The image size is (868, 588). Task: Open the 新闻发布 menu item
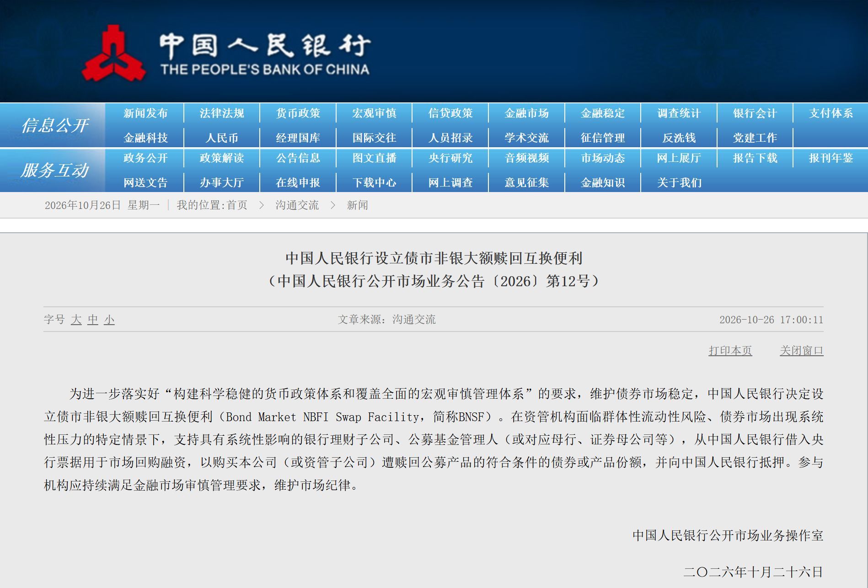tap(145, 113)
